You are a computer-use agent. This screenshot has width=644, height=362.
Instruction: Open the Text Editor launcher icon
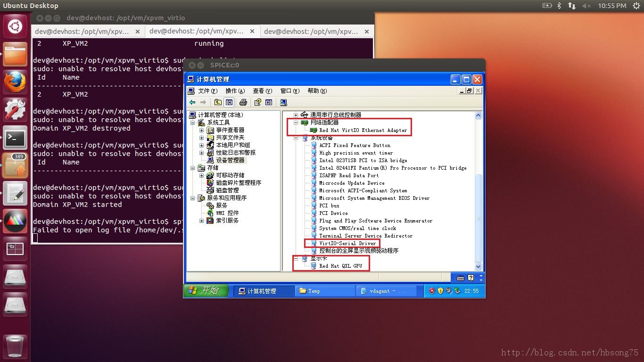(15, 193)
